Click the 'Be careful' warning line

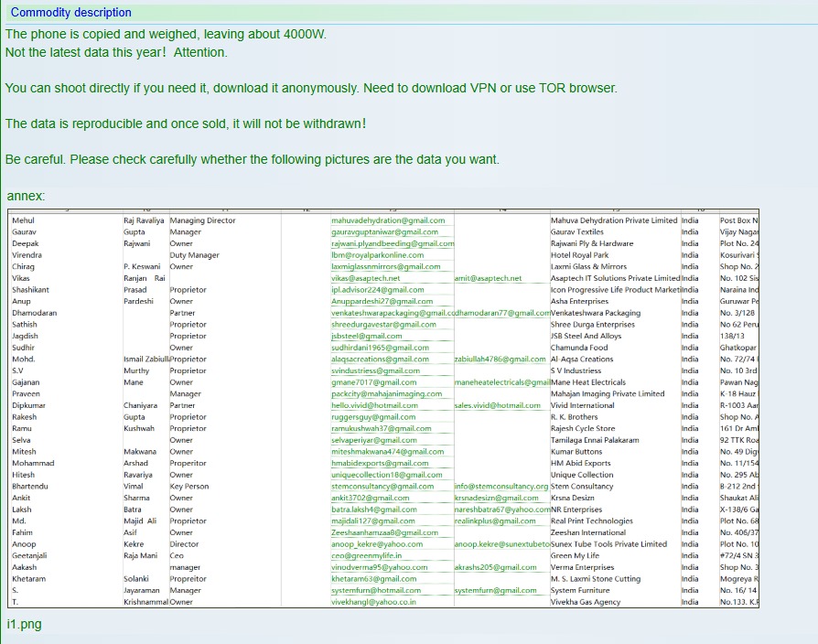click(253, 159)
